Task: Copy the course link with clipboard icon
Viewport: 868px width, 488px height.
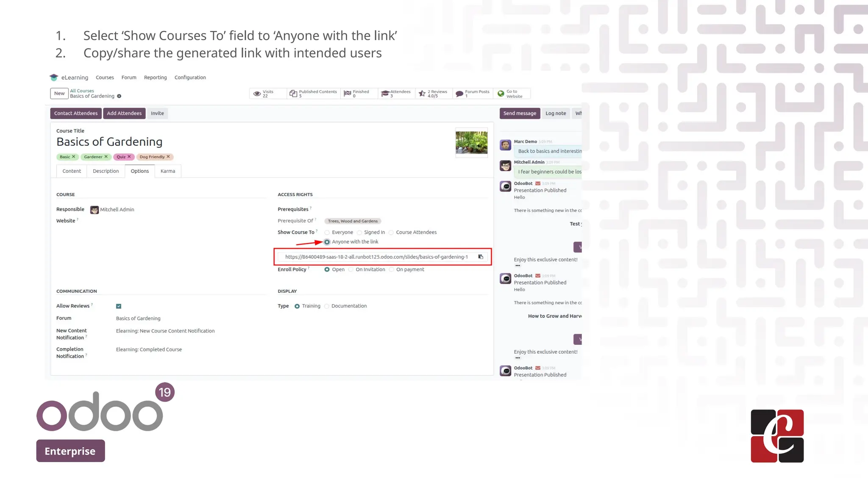Action: [481, 257]
